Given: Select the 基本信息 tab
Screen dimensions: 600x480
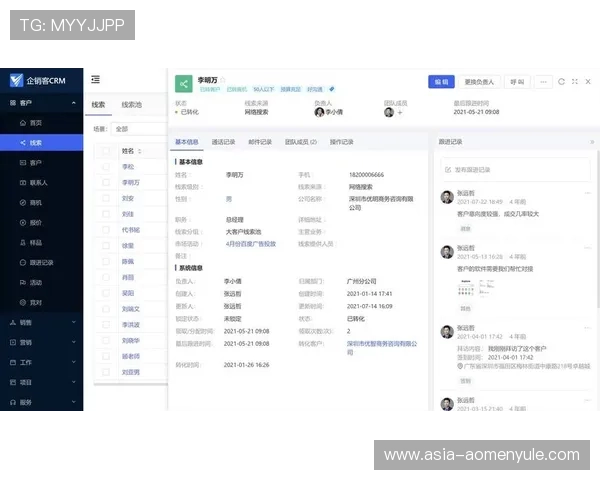Looking at the screenshot, I should (187, 142).
